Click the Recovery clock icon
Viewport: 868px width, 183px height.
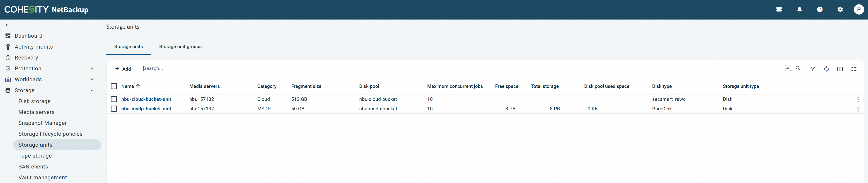(x=8, y=58)
